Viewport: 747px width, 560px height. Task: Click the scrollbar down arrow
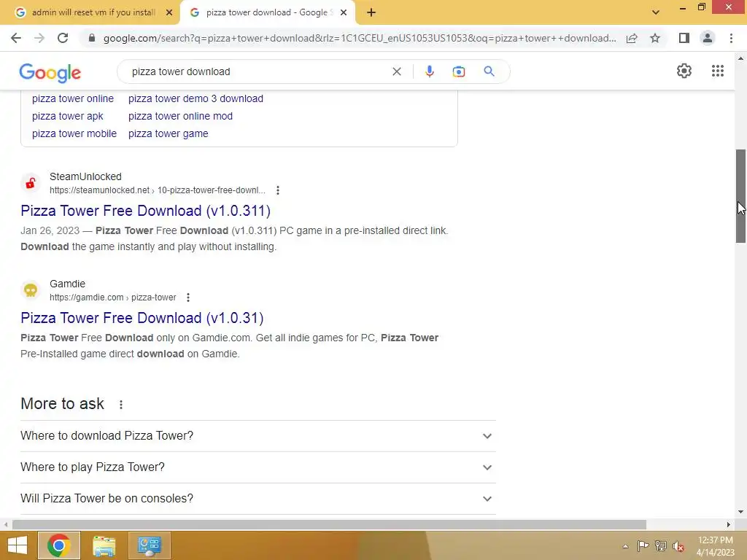tap(740, 513)
